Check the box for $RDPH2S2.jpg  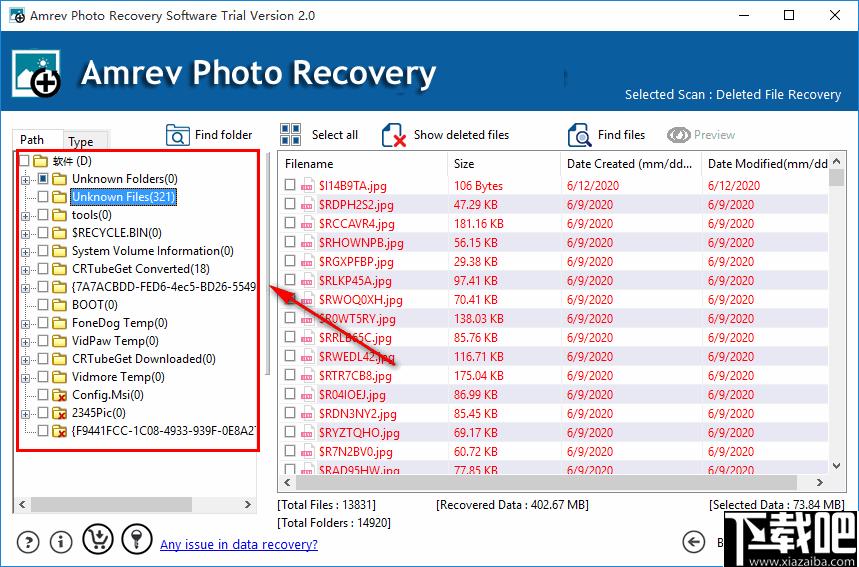pyautogui.click(x=290, y=204)
